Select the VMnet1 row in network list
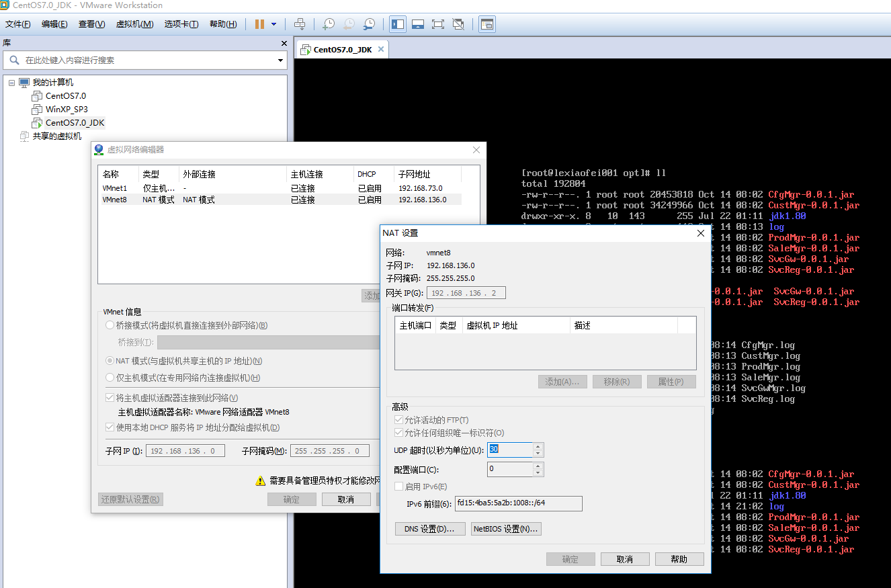This screenshot has height=588, width=891. pos(280,188)
